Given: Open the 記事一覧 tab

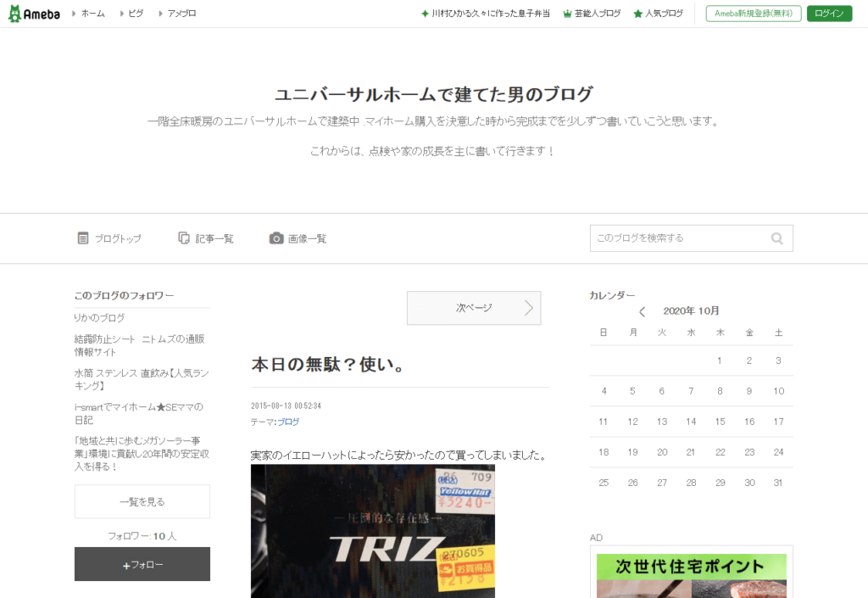Looking at the screenshot, I should click(x=206, y=238).
